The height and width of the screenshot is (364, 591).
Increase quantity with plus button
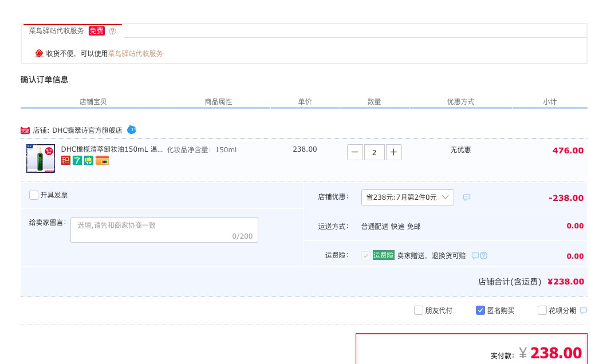394,152
